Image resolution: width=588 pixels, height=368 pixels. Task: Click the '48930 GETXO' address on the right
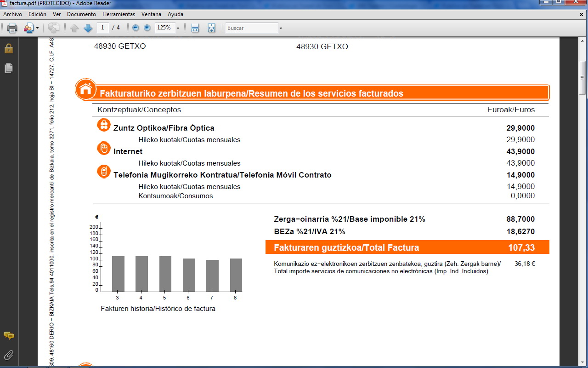point(322,46)
